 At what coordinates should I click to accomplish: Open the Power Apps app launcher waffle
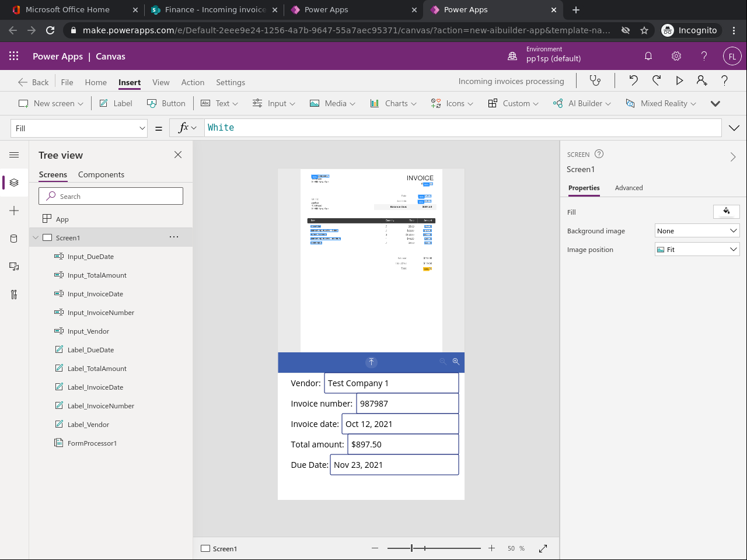[14, 56]
